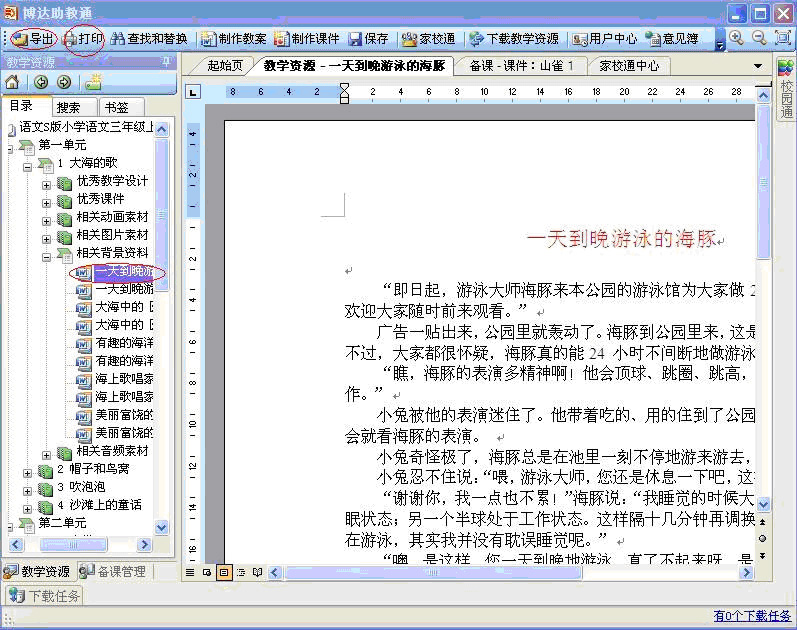797x630 pixels.
Task: Click the home icon in 教学资源 panel
Action: click(x=13, y=82)
